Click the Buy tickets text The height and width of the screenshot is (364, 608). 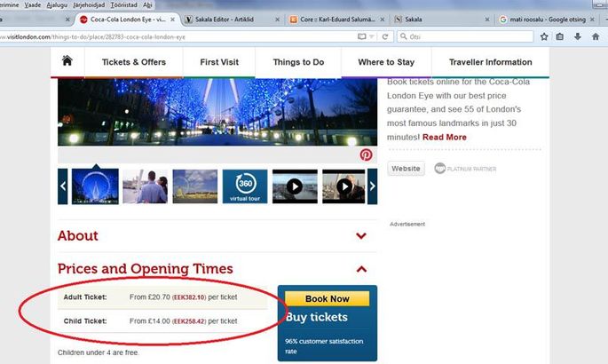tap(317, 317)
